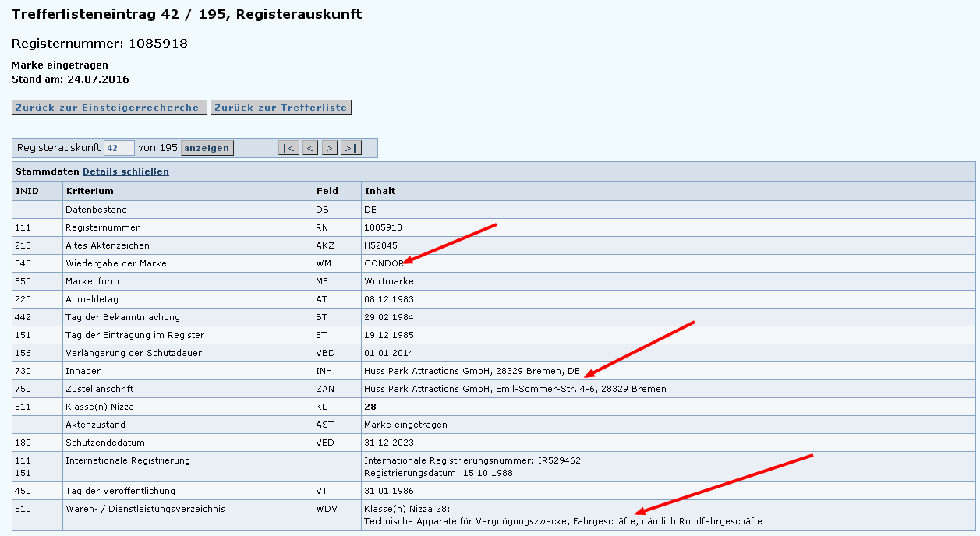Jump to the first register entry
The height and width of the screenshot is (536, 980).
(288, 148)
